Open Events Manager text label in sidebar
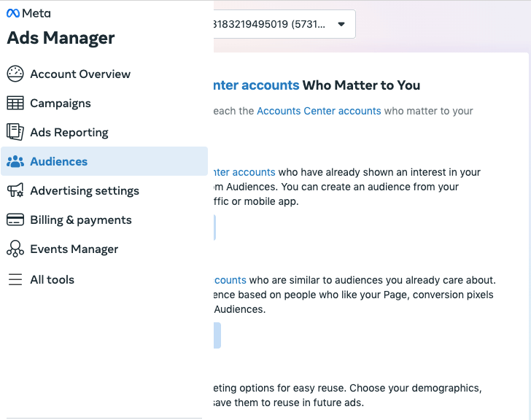The image size is (531, 420). click(74, 249)
